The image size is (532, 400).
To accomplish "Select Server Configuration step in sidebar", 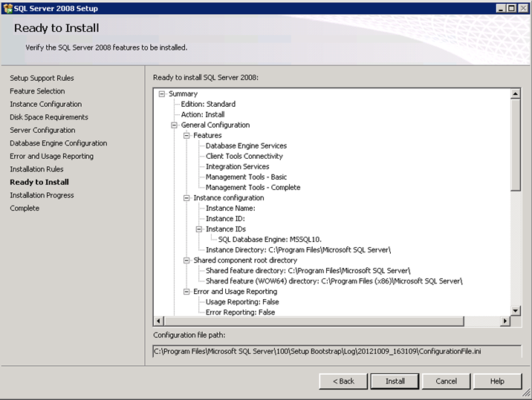I will coord(42,130).
